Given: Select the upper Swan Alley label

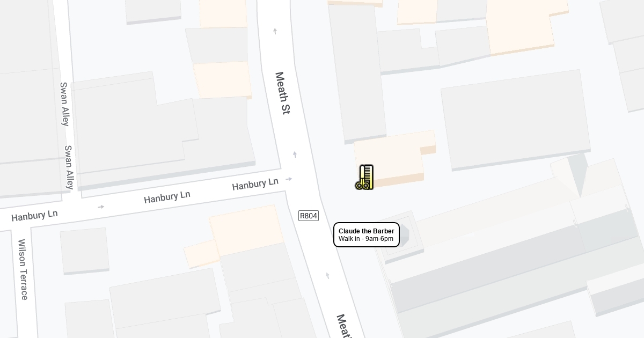Looking at the screenshot, I should click(64, 104).
